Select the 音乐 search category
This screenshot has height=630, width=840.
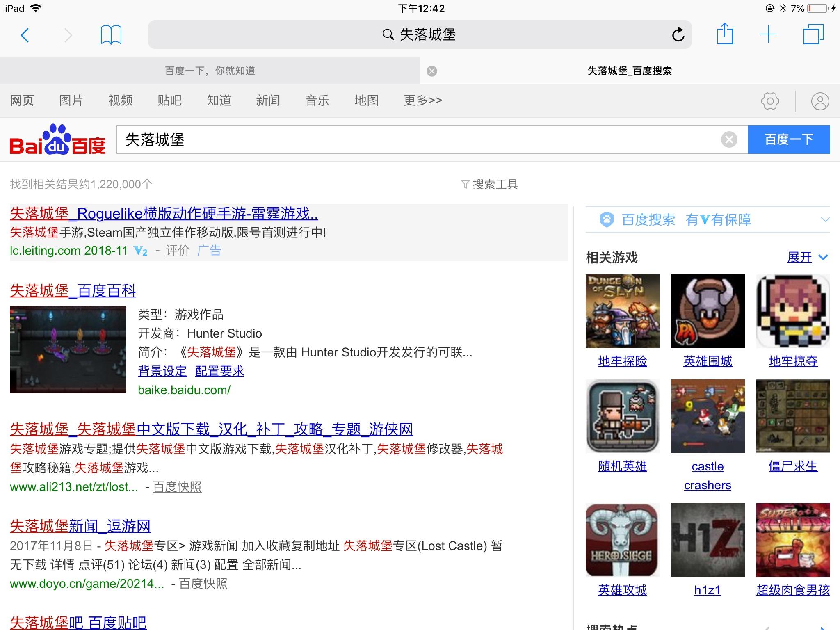(317, 100)
